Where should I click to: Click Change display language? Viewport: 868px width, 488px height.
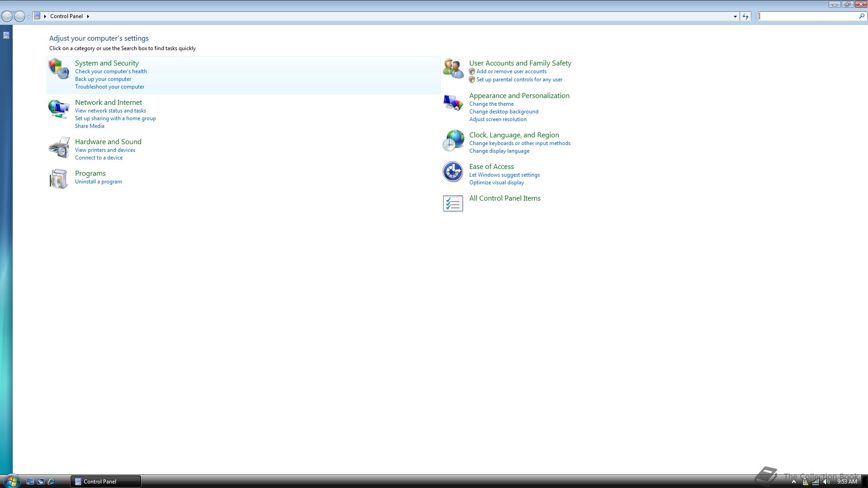click(499, 151)
